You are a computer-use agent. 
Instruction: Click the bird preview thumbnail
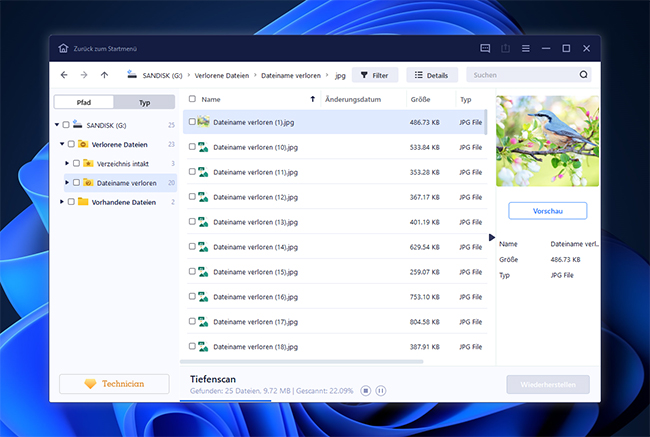[548, 141]
